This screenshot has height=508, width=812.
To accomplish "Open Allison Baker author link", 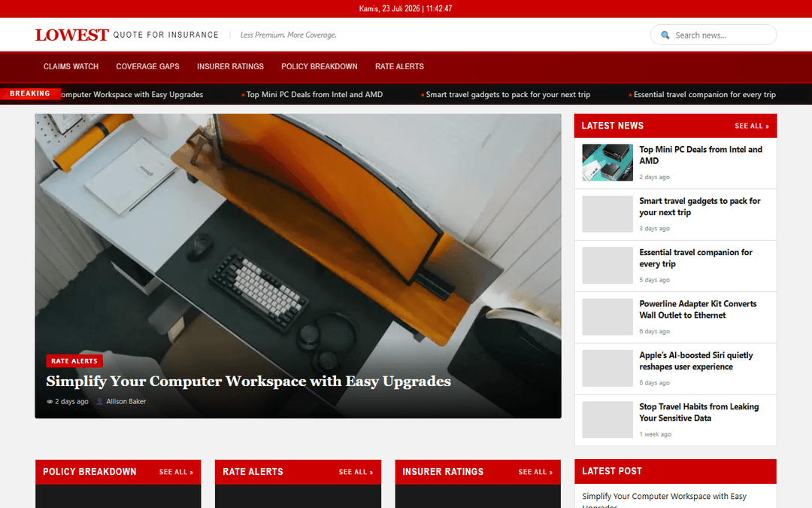I will (x=126, y=402).
